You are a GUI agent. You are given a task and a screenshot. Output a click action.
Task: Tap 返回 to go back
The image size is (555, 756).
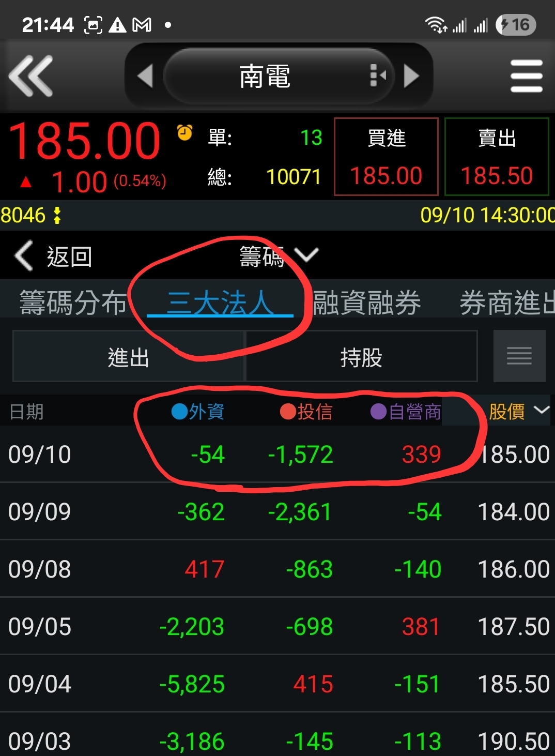click(x=53, y=256)
